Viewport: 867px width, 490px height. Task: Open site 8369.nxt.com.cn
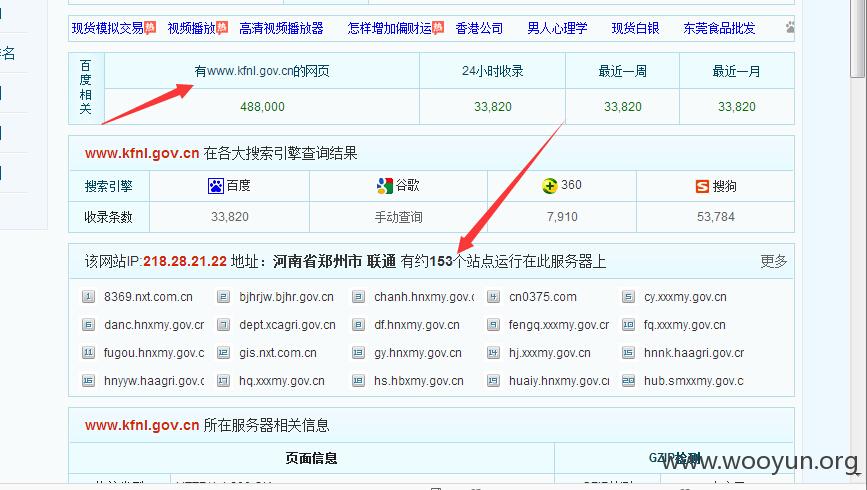click(x=148, y=297)
